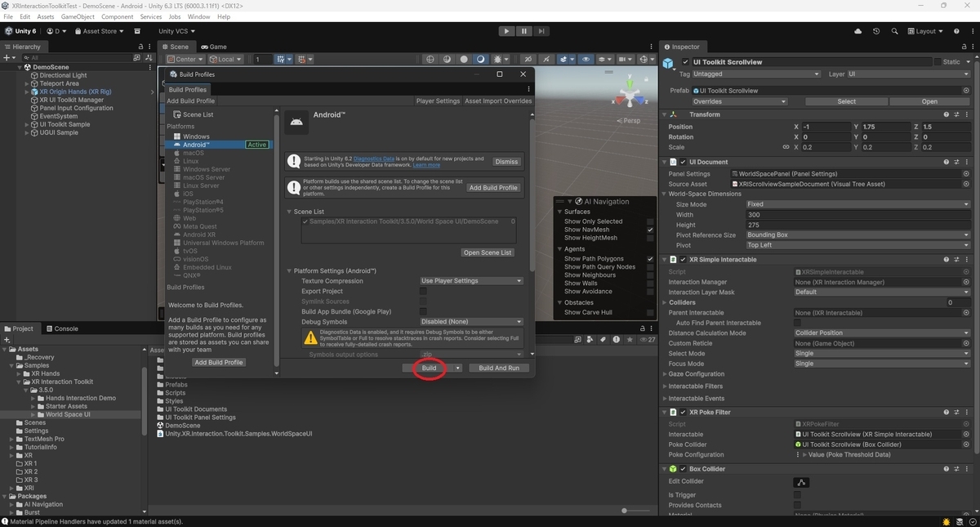Image resolution: width=980 pixels, height=527 pixels.
Task: Toggle XR Poke Filter component enabled checkbox
Action: tap(683, 412)
